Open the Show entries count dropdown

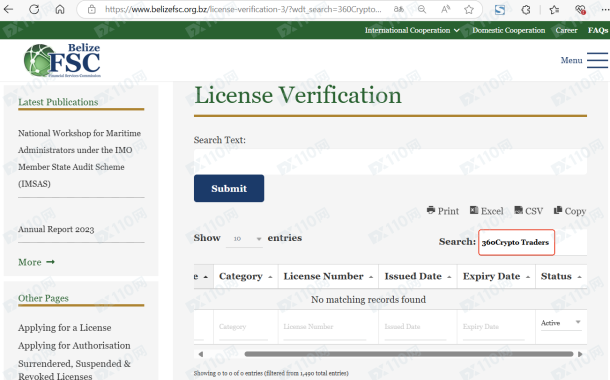(x=244, y=238)
